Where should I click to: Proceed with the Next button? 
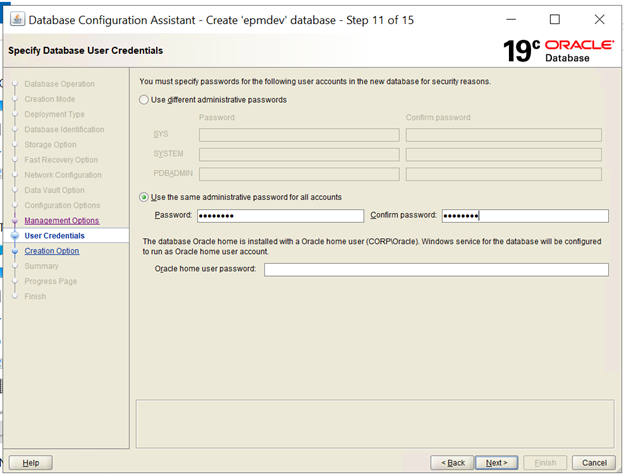click(x=497, y=463)
